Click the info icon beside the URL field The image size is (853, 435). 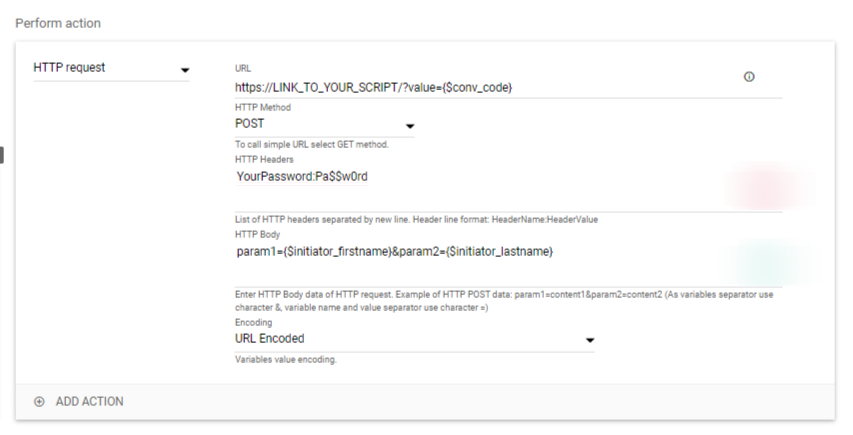point(749,77)
